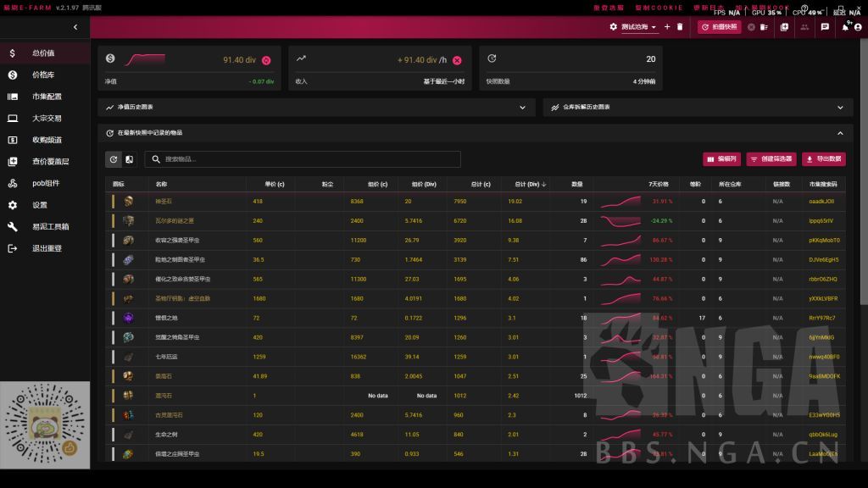Click the 导出数据 button
The height and width of the screenshot is (488, 868).
coord(823,159)
